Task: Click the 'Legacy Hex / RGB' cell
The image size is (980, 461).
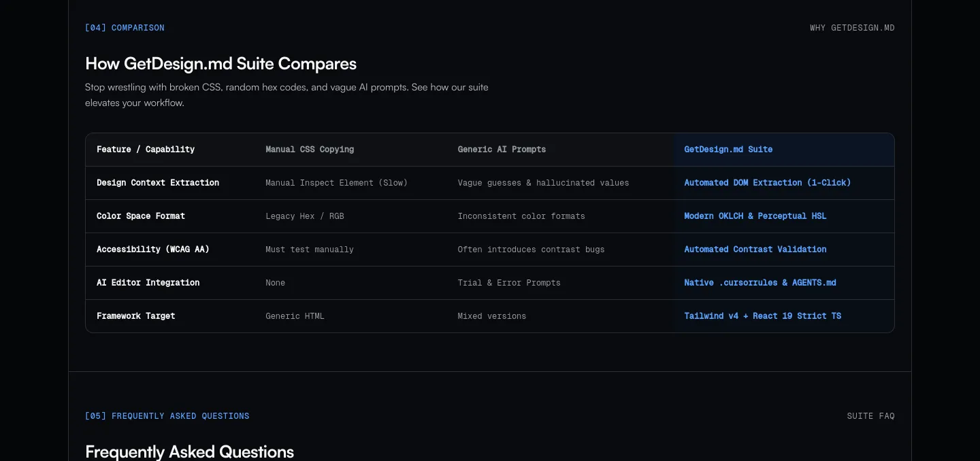Action: tap(305, 216)
